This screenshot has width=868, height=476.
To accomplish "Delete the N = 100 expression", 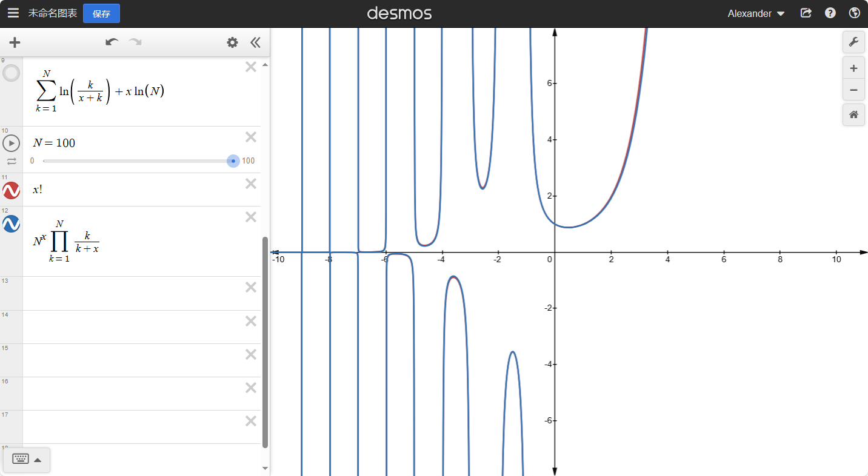I will pos(251,137).
